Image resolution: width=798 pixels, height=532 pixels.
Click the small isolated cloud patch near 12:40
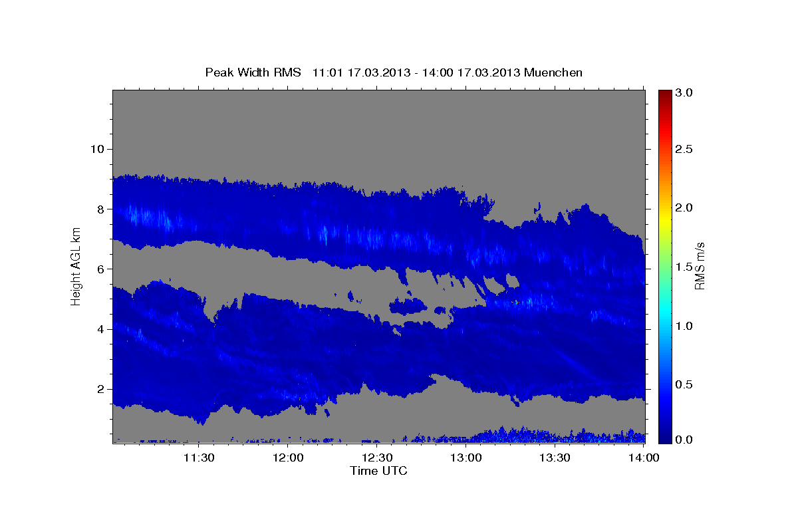407,306
